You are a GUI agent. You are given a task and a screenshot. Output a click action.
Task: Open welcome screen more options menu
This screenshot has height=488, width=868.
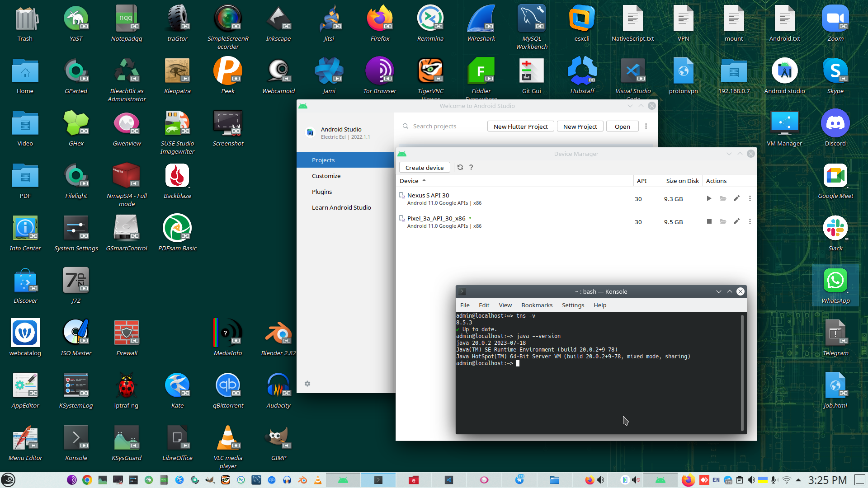point(646,127)
